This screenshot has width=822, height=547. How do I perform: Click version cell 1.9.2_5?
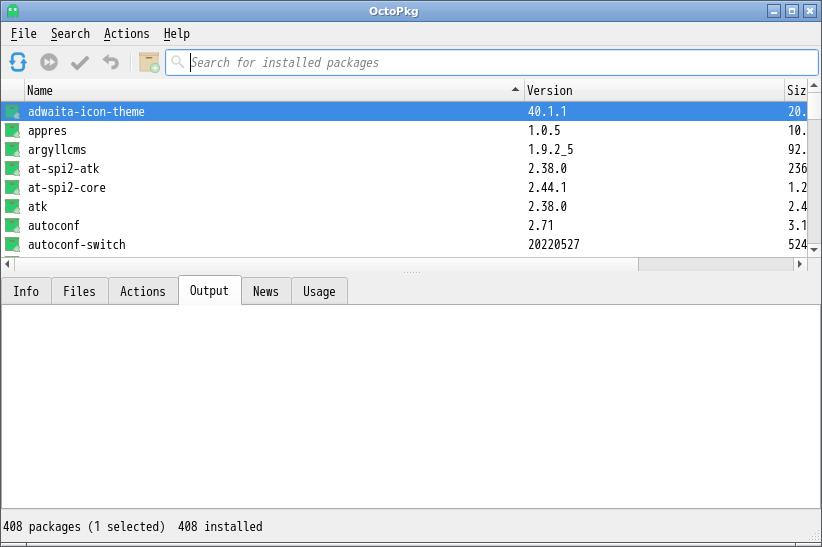[x=550, y=149]
